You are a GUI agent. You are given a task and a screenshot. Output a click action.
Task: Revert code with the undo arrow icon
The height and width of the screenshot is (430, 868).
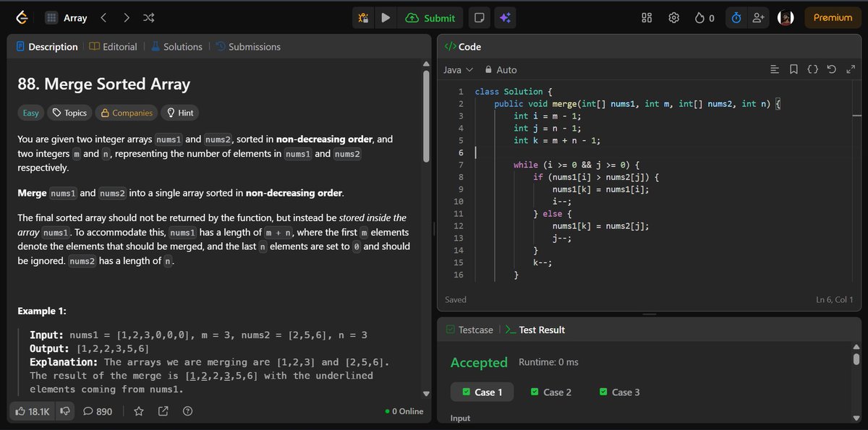831,69
